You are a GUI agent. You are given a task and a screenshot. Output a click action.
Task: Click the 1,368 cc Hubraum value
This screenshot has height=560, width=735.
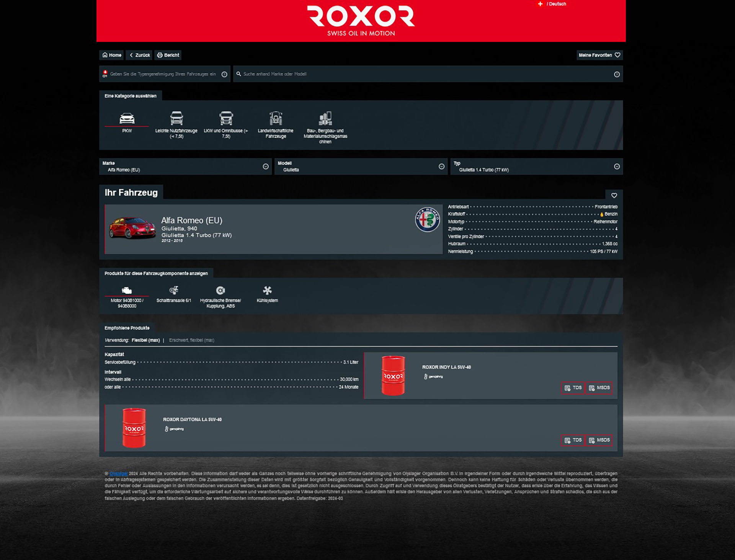609,244
